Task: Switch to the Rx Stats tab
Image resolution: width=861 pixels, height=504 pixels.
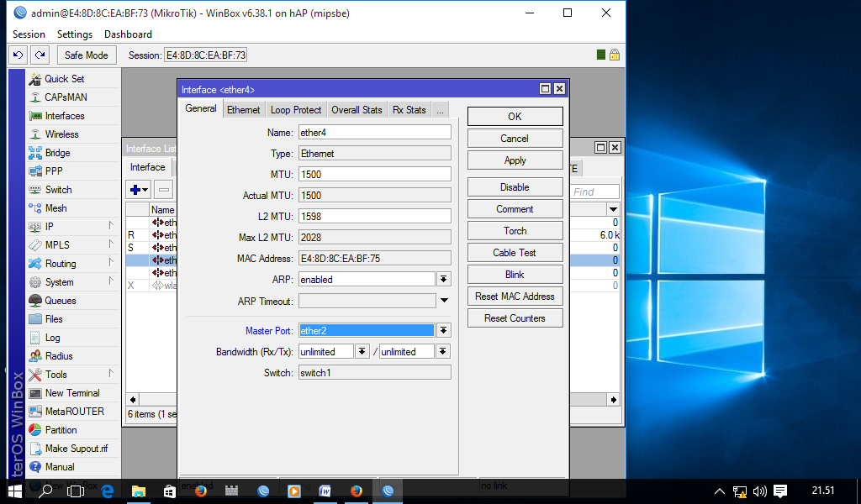Action: coord(409,110)
